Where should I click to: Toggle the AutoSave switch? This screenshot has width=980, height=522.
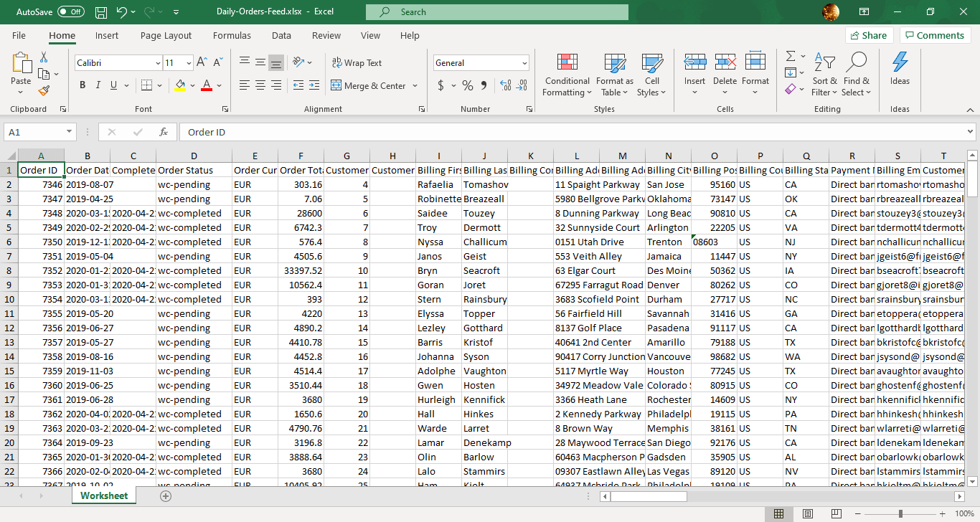click(70, 12)
